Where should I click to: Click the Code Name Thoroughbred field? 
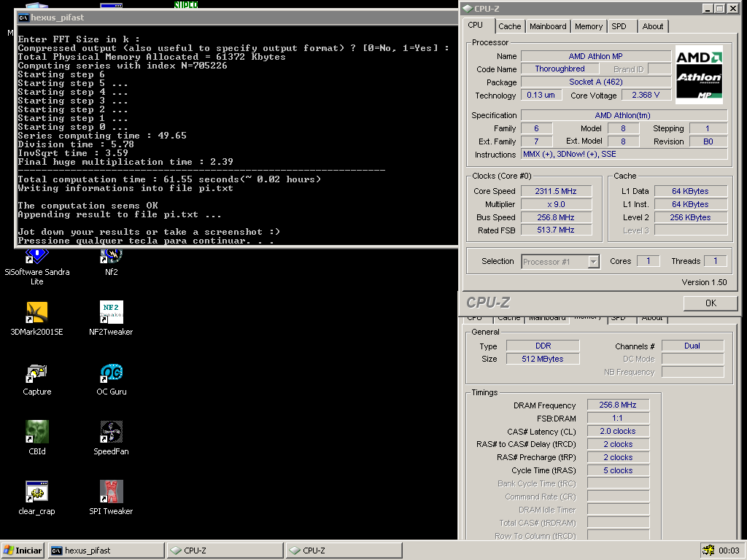pos(560,69)
